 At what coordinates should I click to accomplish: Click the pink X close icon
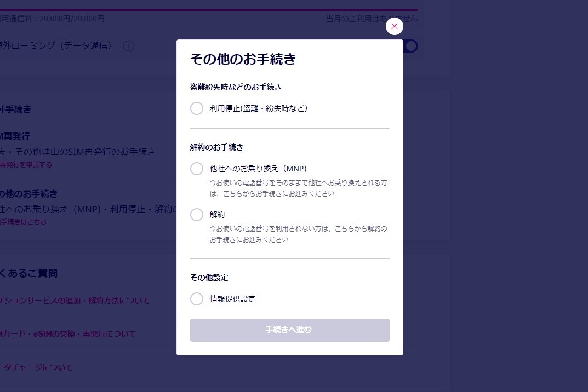click(394, 26)
